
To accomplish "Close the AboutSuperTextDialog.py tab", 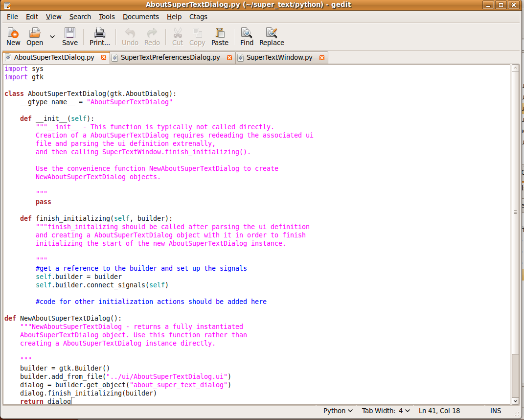I will (104, 57).
